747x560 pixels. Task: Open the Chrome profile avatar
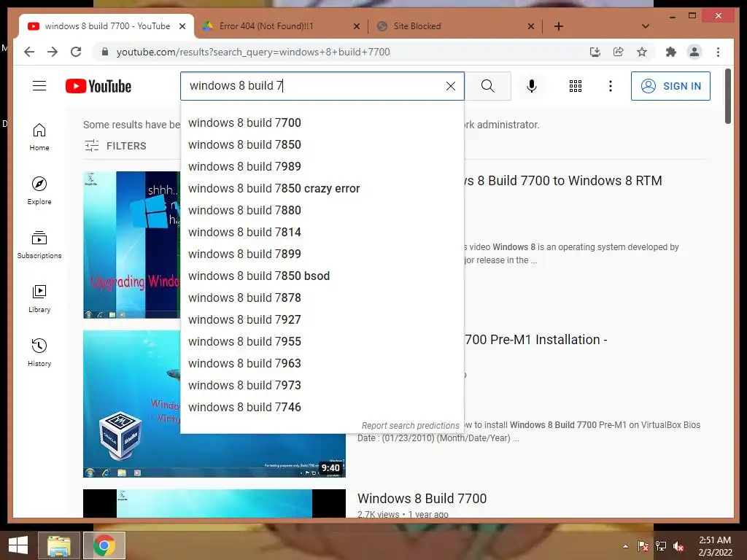pyautogui.click(x=694, y=52)
